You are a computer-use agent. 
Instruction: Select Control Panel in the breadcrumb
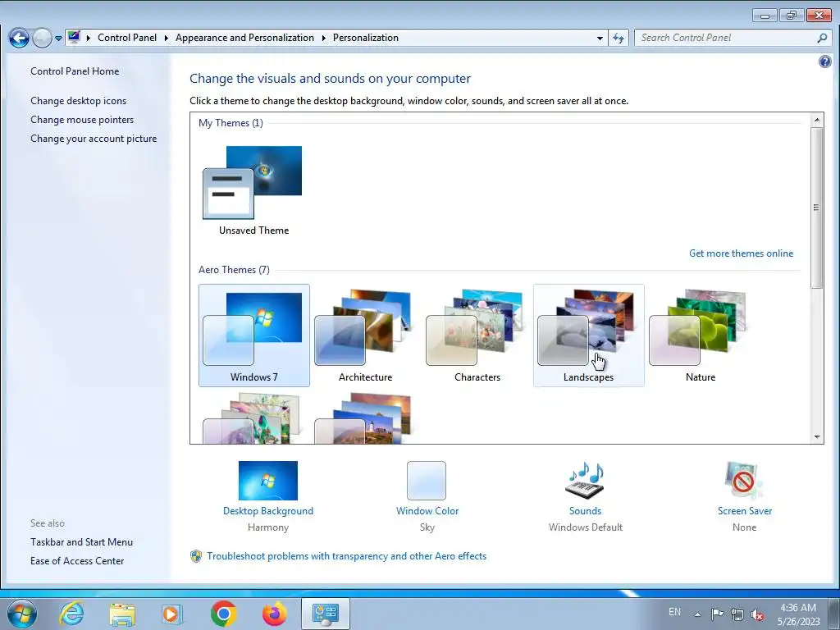(x=127, y=38)
